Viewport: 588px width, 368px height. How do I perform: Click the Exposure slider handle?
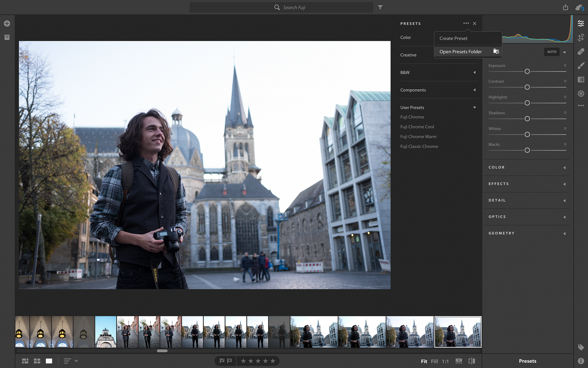527,72
